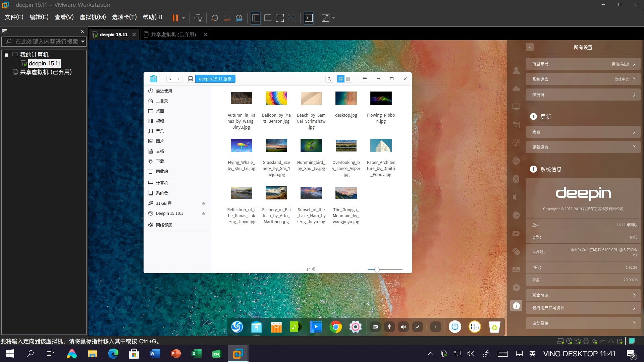Enter VMware full screen mode icon
This screenshot has height=362, width=644.
(x=280, y=18)
